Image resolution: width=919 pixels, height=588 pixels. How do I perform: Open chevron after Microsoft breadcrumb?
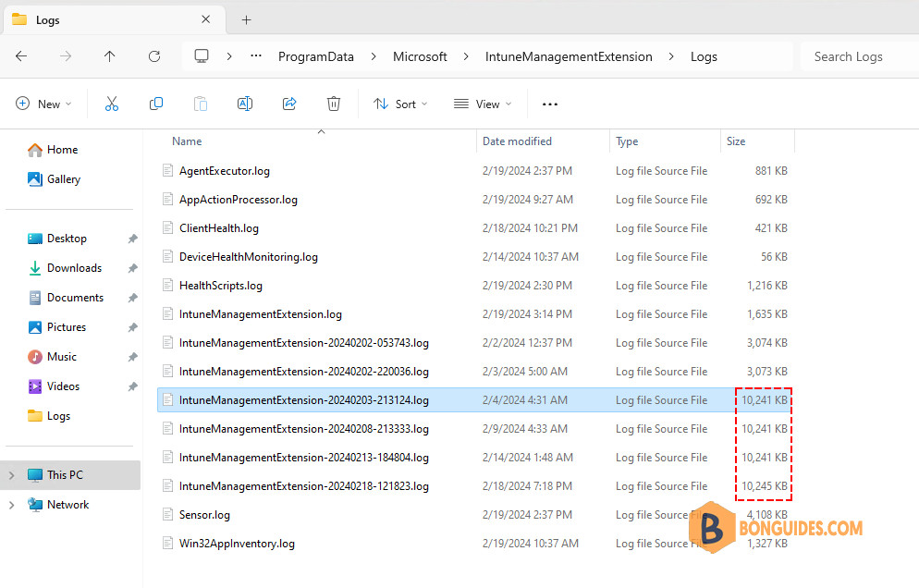click(466, 56)
